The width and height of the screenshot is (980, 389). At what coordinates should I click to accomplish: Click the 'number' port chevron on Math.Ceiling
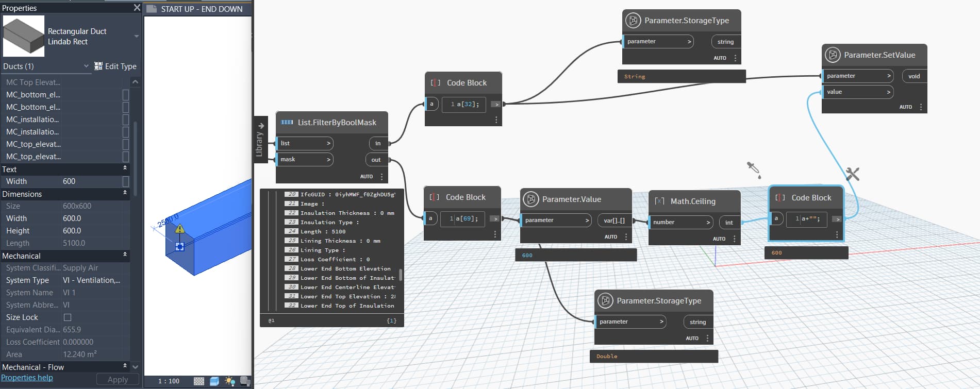coord(709,223)
